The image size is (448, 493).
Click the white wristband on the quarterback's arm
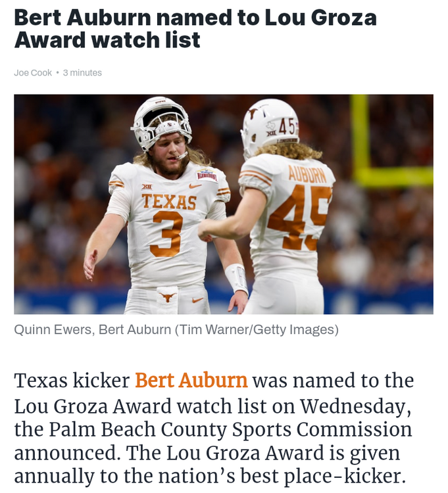[x=236, y=278]
